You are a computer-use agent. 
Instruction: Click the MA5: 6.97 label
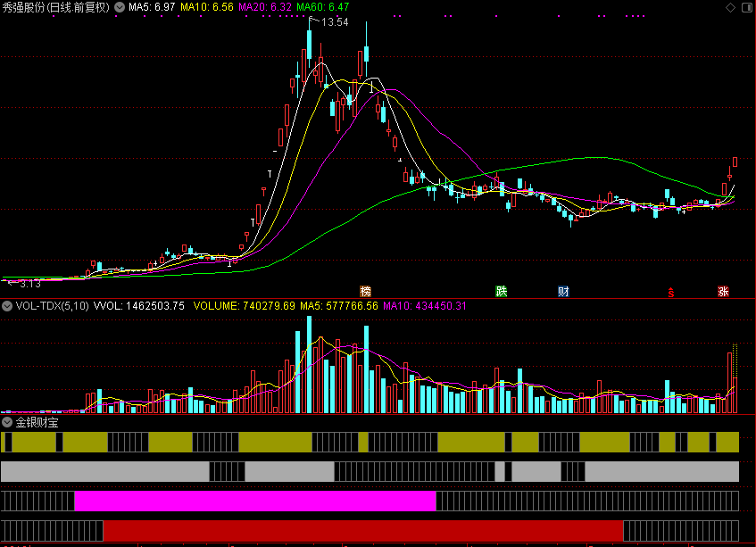point(152,7)
